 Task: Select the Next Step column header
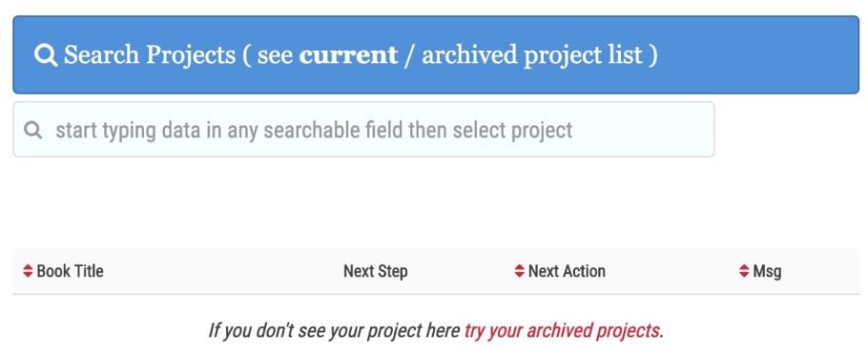click(x=375, y=271)
